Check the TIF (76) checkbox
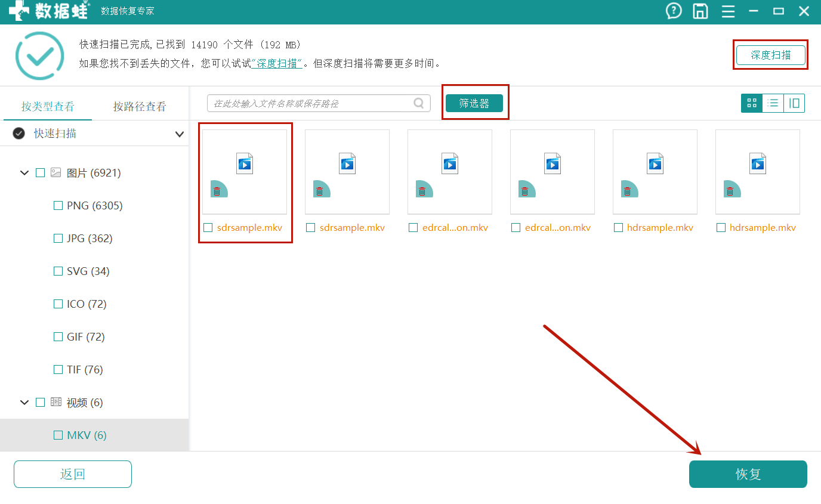This screenshot has height=504, width=821. pos(58,370)
